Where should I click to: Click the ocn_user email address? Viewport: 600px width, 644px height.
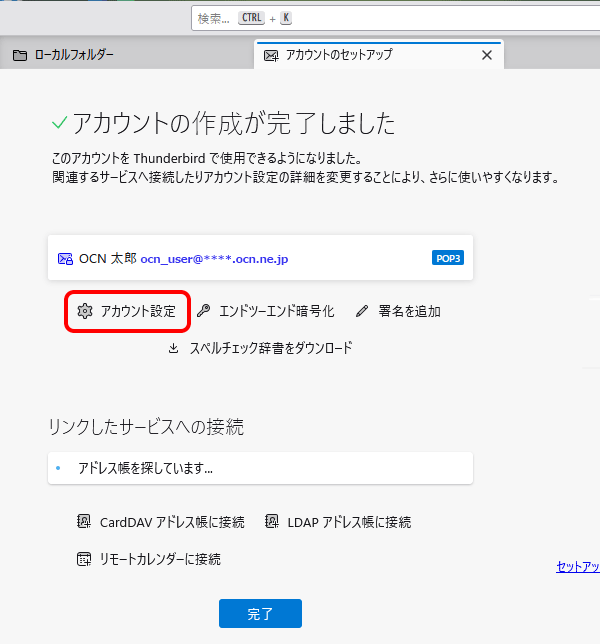(x=214, y=258)
